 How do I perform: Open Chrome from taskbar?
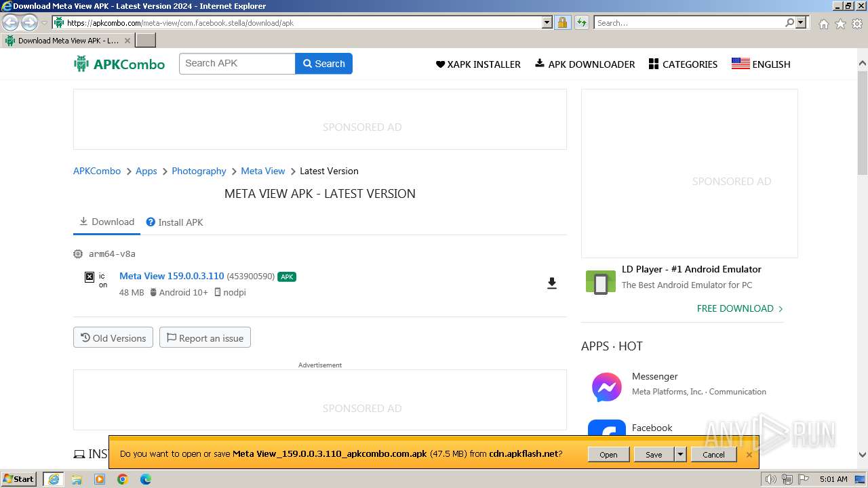pyautogui.click(x=123, y=479)
